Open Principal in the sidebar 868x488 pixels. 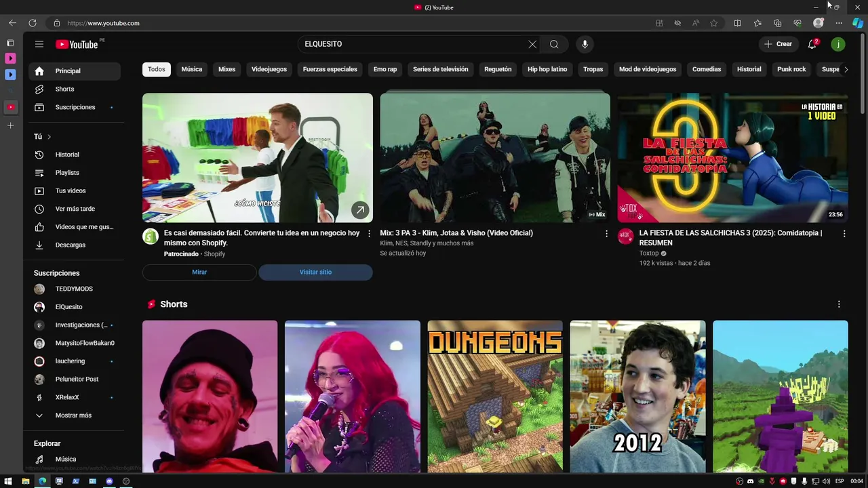pos(75,71)
